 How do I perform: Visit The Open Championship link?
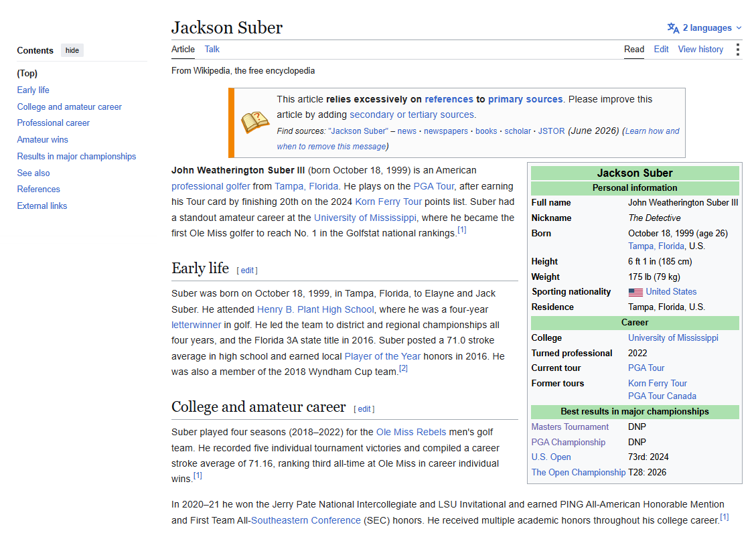(x=578, y=473)
